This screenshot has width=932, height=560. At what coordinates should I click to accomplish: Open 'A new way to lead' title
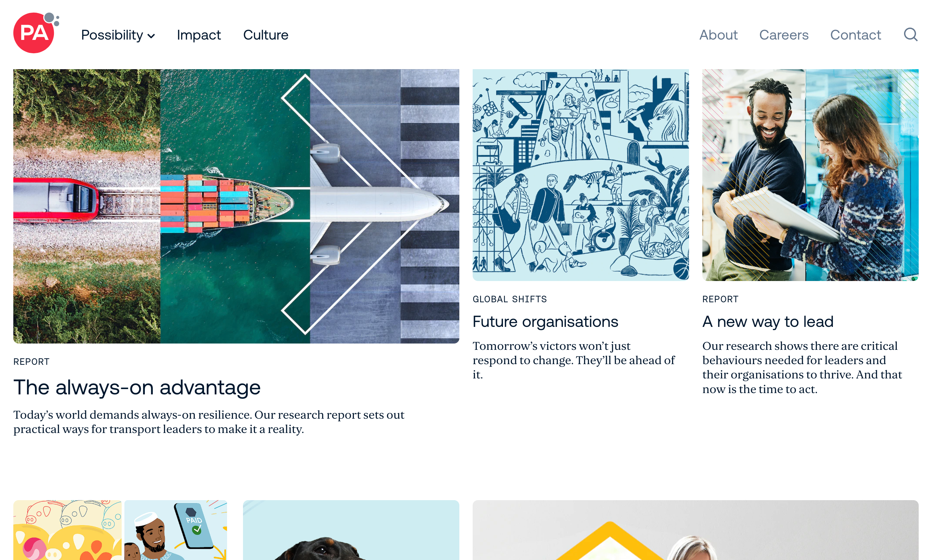point(767,322)
